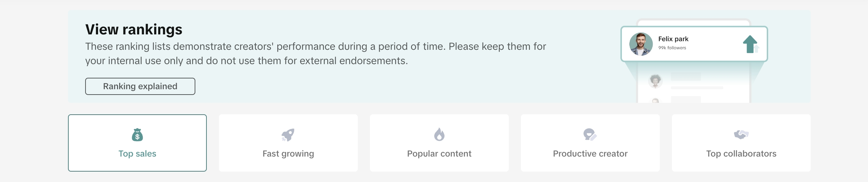Click the Productive creator chat-pencil icon
The width and height of the screenshot is (868, 182).
pyautogui.click(x=590, y=135)
